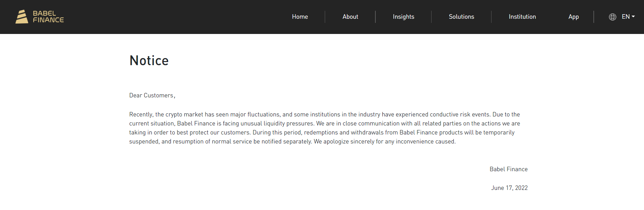Open the EN language dropdown
The width and height of the screenshot is (644, 210).
click(626, 17)
